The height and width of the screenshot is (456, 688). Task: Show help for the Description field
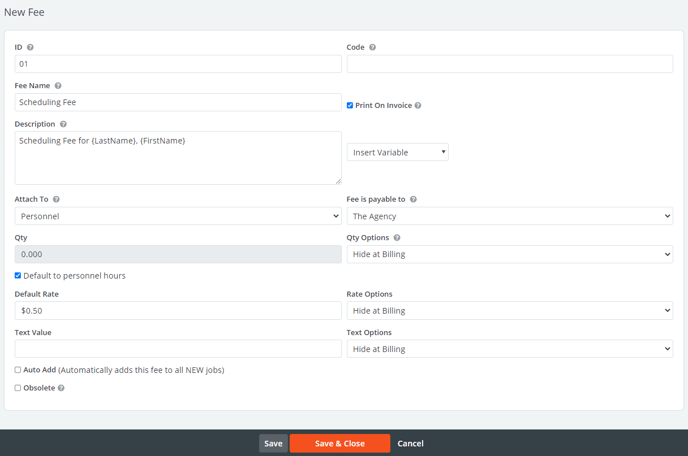click(63, 124)
